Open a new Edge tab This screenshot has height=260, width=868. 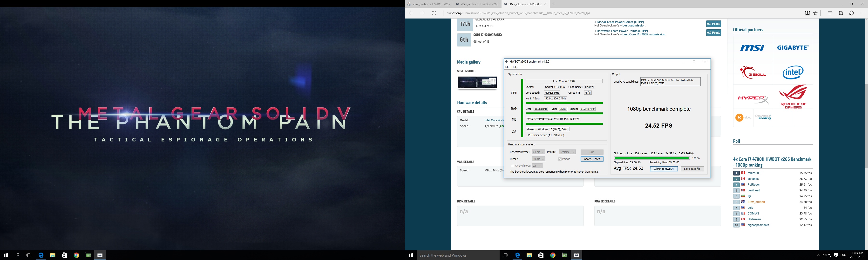click(x=554, y=4)
